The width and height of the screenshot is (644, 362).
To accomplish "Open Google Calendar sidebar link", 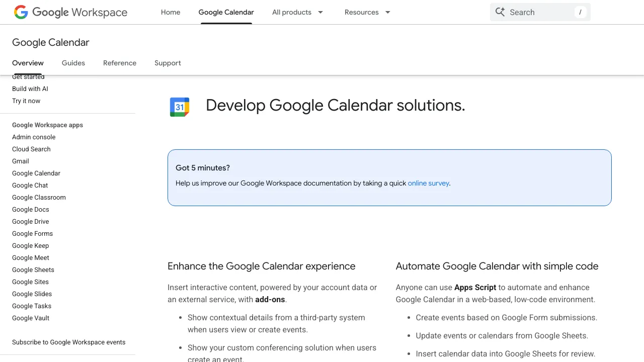I will pyautogui.click(x=36, y=173).
